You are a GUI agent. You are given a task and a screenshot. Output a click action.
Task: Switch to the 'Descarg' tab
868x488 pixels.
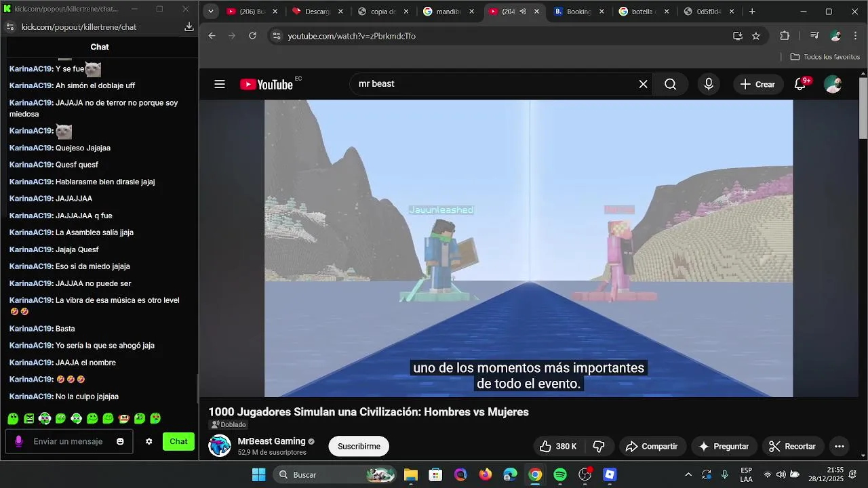317,12
